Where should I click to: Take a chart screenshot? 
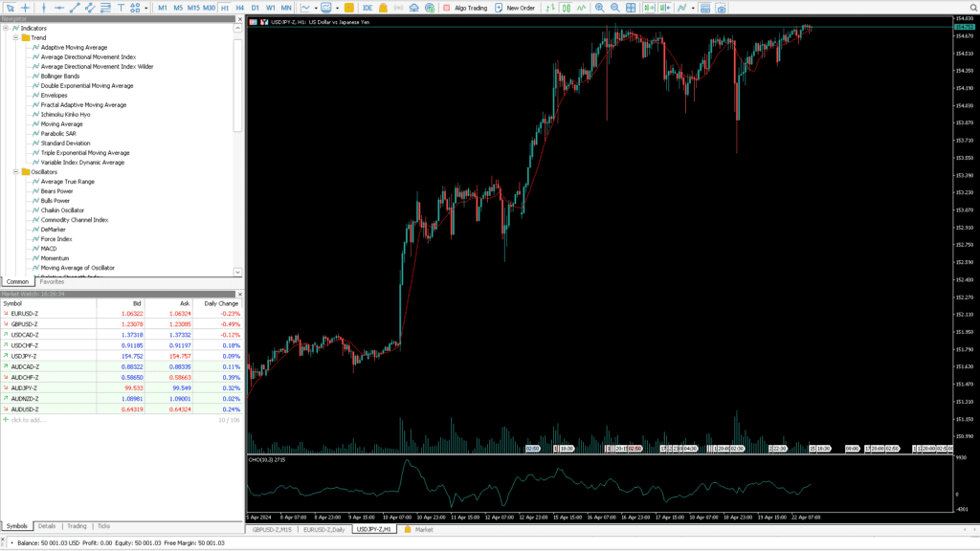[x=721, y=8]
